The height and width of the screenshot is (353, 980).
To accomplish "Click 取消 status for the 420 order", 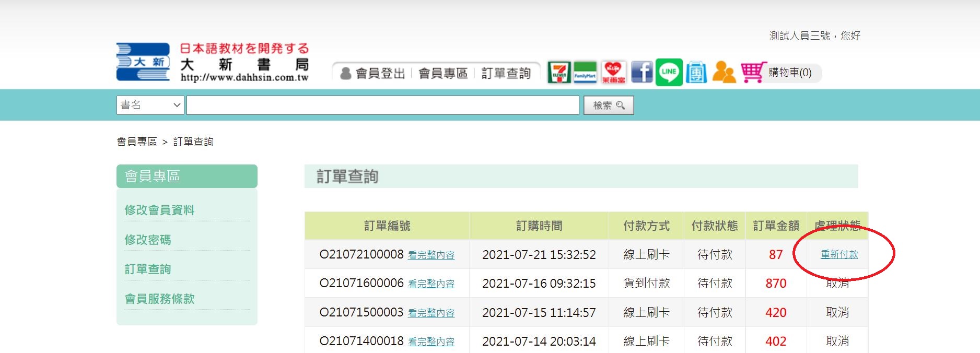I will [x=837, y=312].
